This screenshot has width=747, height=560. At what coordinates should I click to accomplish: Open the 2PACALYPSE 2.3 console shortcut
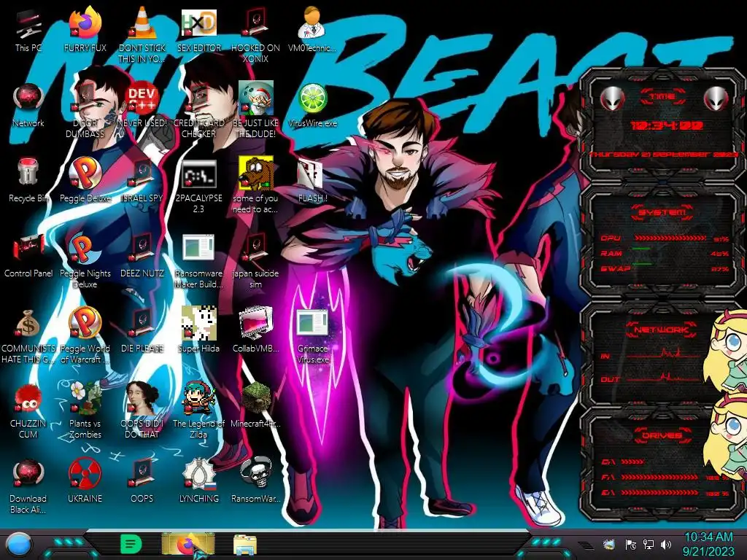click(x=198, y=186)
